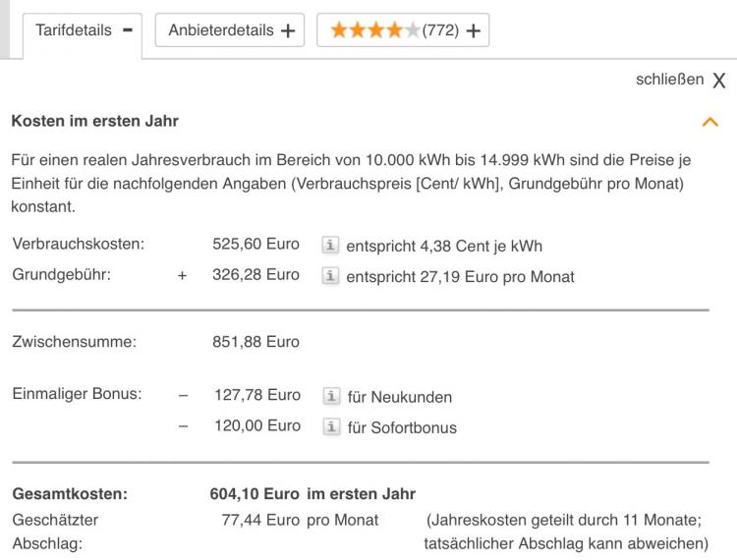Click the schließen link

669,80
